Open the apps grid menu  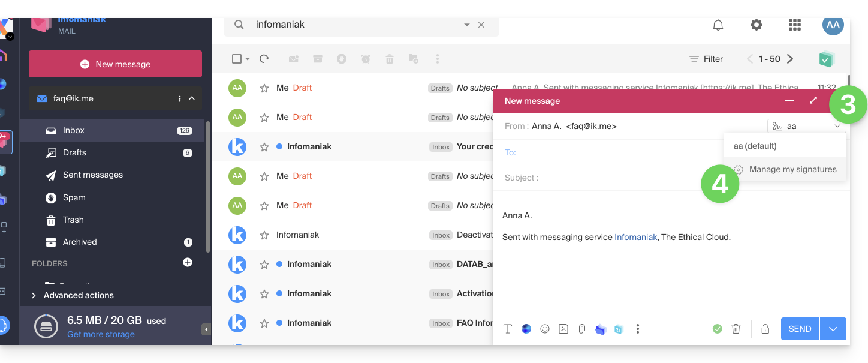[795, 25]
